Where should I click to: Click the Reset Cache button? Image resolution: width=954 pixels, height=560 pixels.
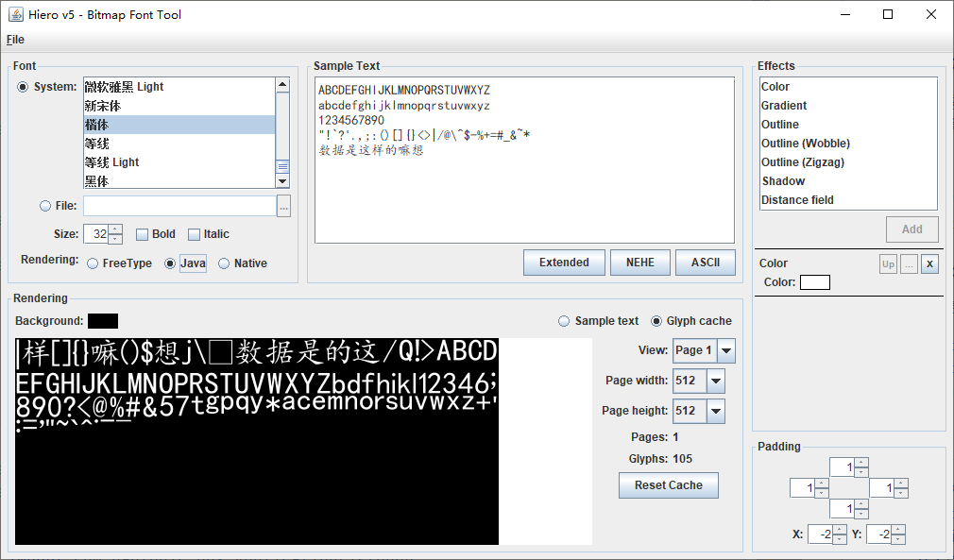click(668, 485)
